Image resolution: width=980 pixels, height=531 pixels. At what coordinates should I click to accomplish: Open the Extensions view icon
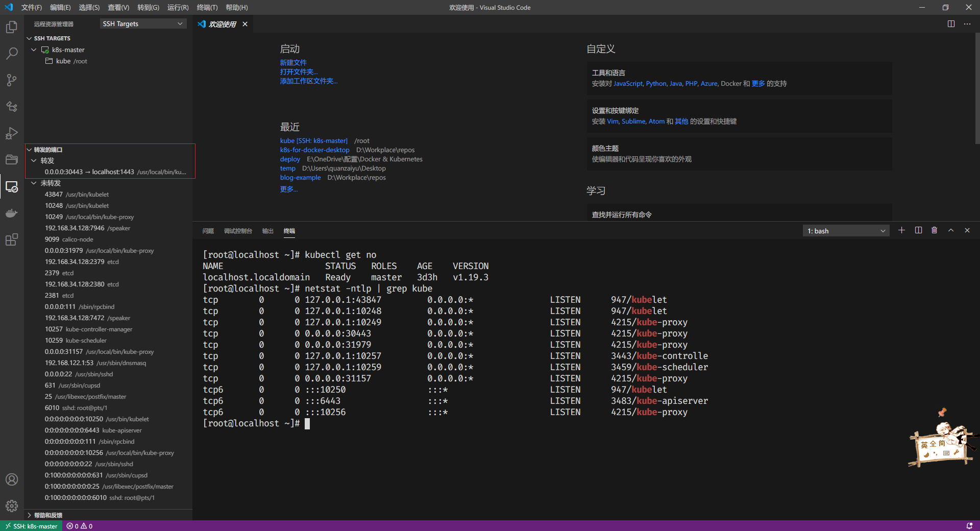coord(12,239)
